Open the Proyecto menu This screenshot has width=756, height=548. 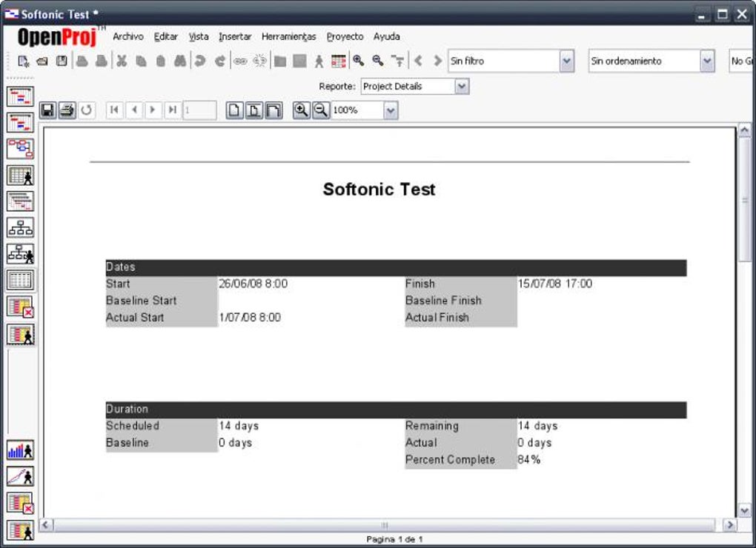pyautogui.click(x=345, y=36)
